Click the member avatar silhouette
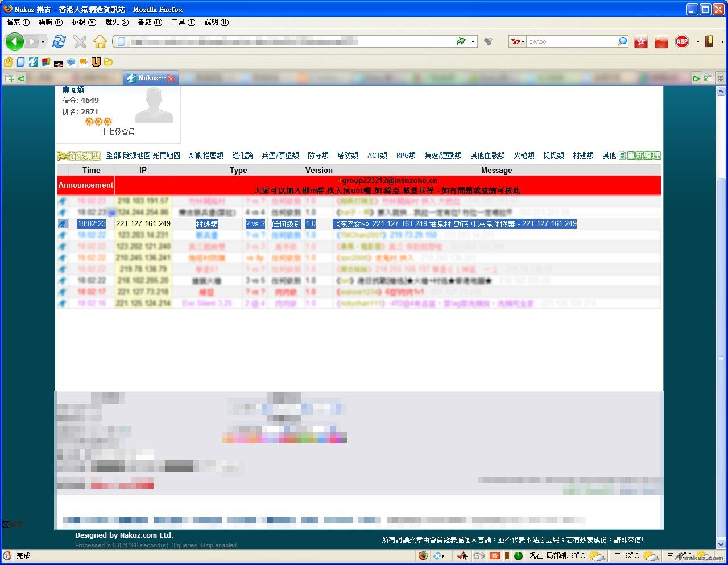The width and height of the screenshot is (728, 565). click(x=155, y=106)
